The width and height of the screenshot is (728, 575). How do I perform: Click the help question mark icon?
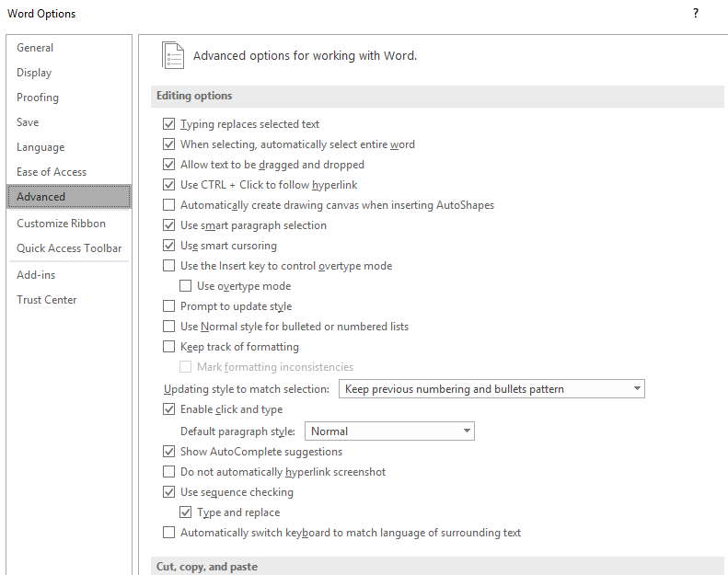point(695,14)
